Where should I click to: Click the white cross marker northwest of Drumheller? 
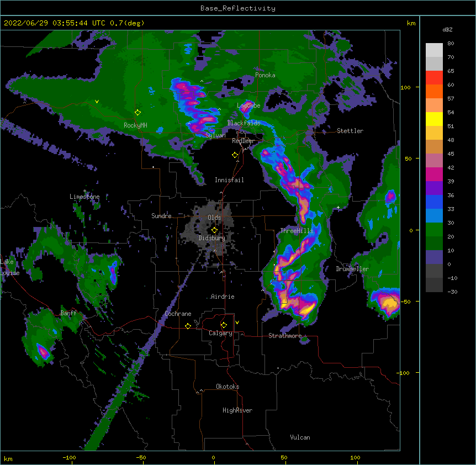click(x=338, y=207)
